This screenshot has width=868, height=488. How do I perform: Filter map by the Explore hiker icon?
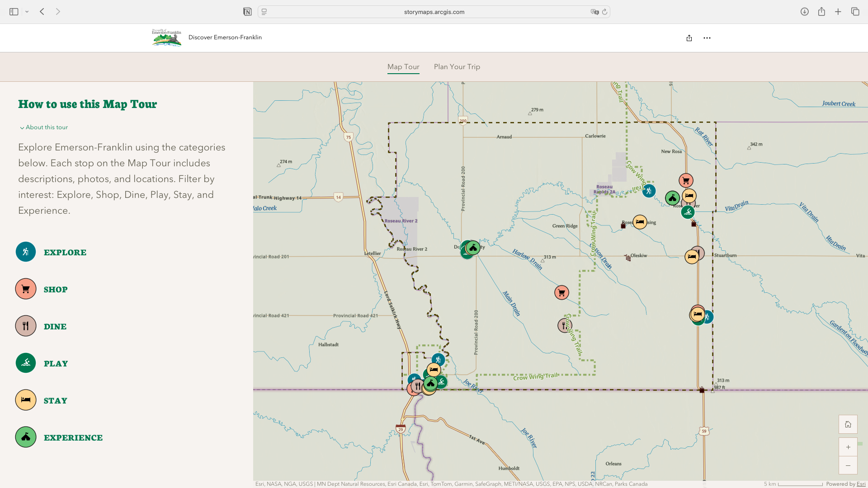pos(26,252)
